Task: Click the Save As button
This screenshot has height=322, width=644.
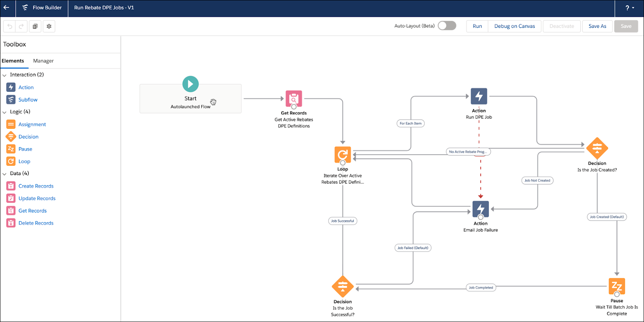Action: pos(597,26)
